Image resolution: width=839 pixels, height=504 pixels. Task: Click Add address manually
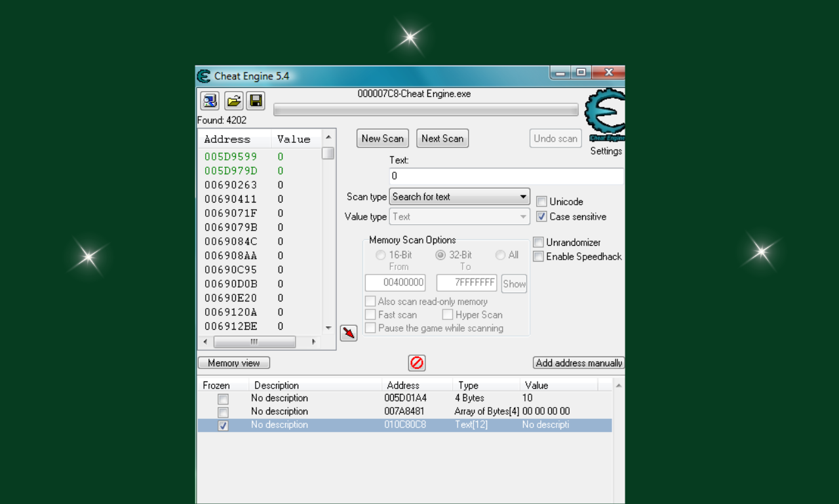pos(579,363)
